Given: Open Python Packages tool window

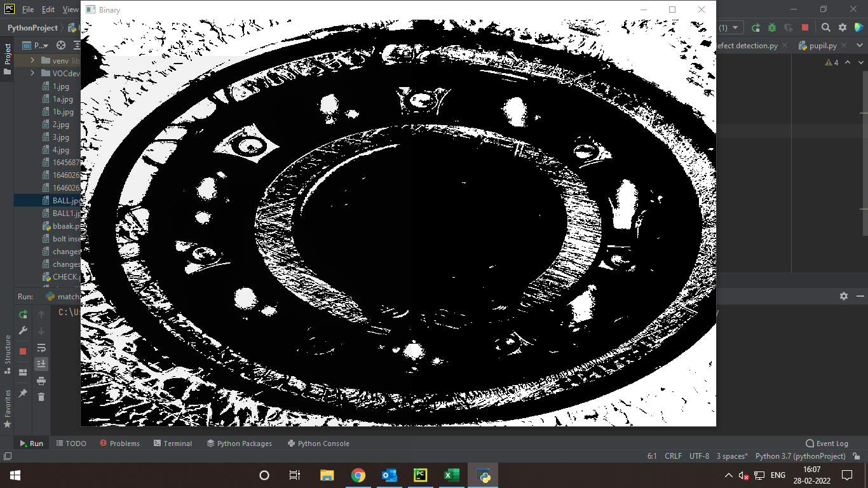Looking at the screenshot, I should [x=239, y=444].
